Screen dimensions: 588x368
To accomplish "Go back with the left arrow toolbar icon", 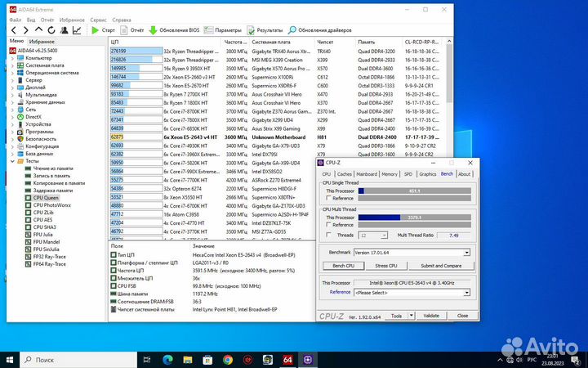I will [14, 30].
